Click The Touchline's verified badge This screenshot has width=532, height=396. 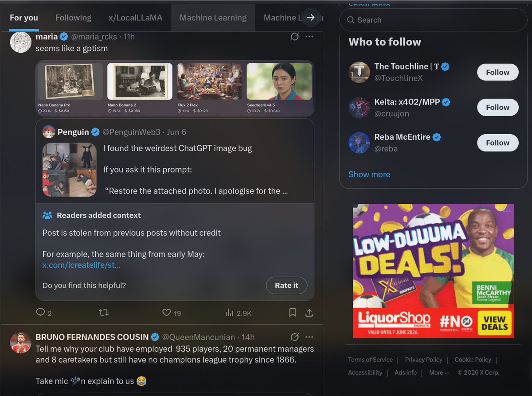click(x=445, y=66)
